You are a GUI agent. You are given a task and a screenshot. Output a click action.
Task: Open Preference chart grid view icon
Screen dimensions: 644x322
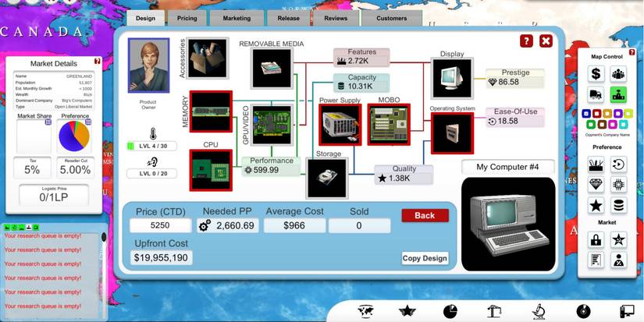[88, 122]
